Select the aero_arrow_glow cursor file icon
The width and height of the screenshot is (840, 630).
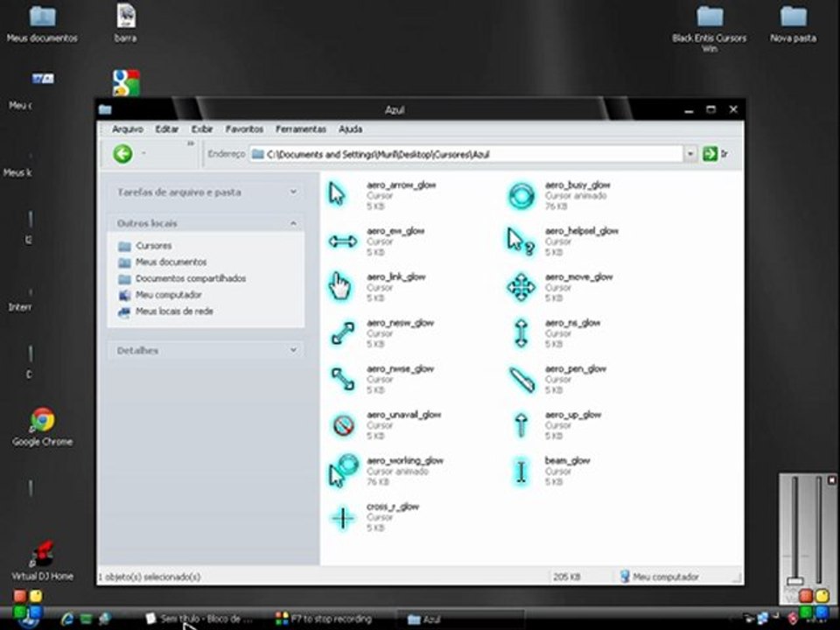[x=337, y=194]
